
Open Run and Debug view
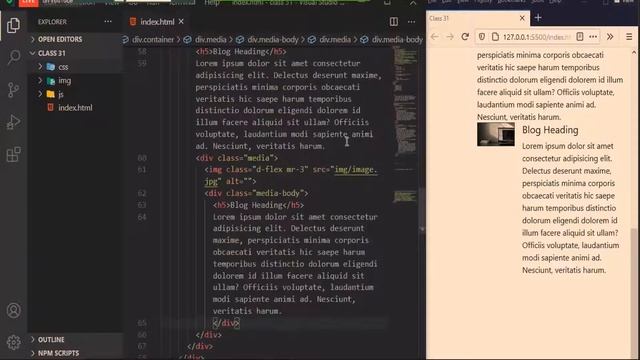point(13,122)
